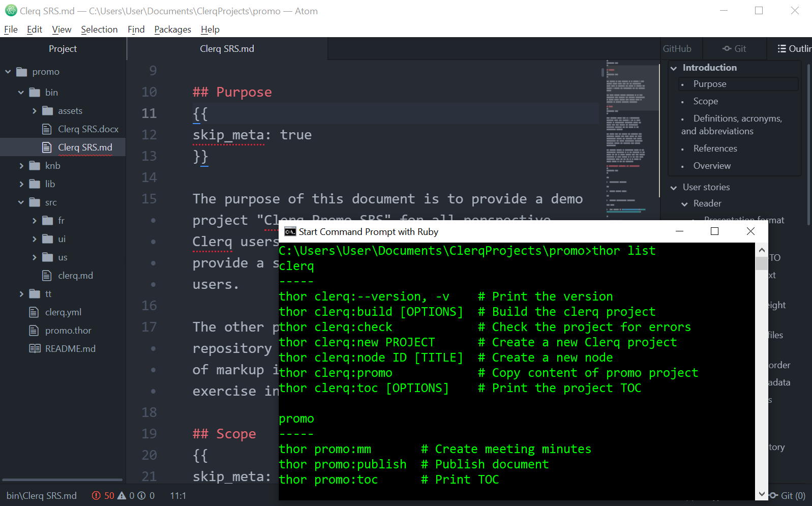Click the Command Prompt vertical scrollbar thumb
The height and width of the screenshot is (506, 812).
pyautogui.click(x=761, y=263)
